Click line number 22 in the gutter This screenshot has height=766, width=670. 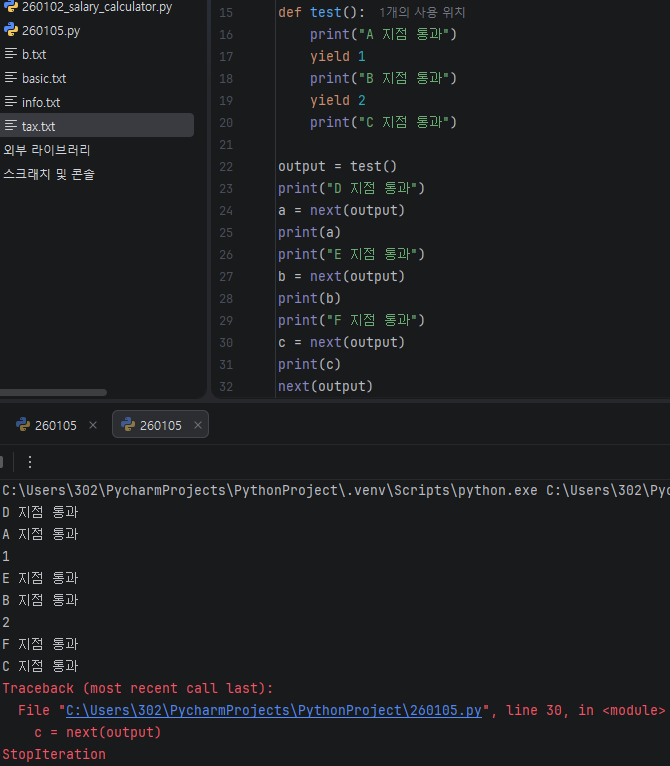click(x=226, y=167)
